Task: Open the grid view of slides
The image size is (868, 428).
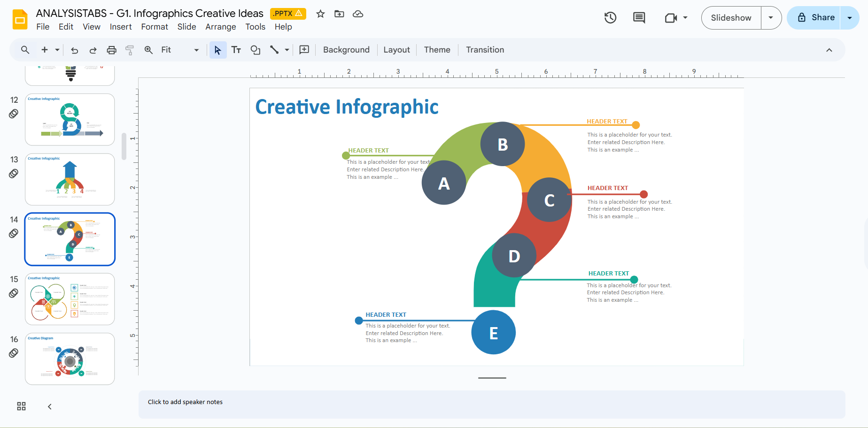Action: 22,406
